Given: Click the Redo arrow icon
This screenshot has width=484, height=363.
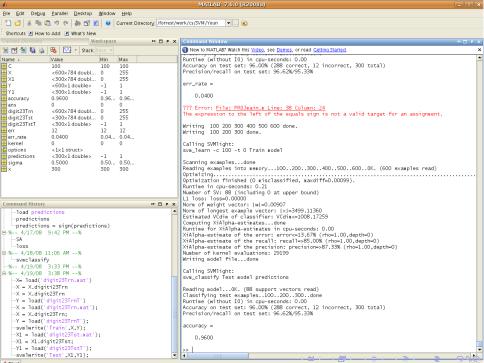Looking at the screenshot, I should coord(66,23).
